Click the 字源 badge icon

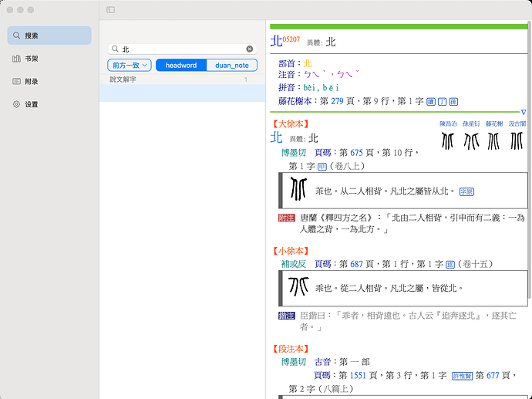click(466, 191)
